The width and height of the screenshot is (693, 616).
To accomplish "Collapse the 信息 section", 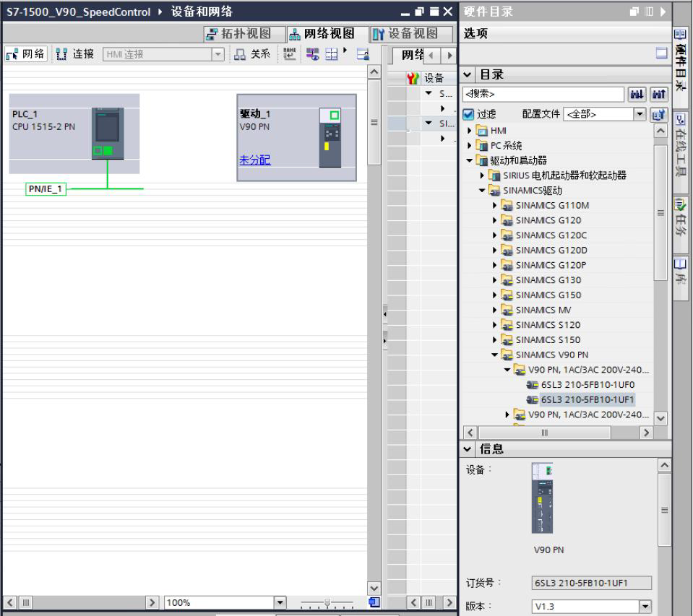I will pos(467,449).
